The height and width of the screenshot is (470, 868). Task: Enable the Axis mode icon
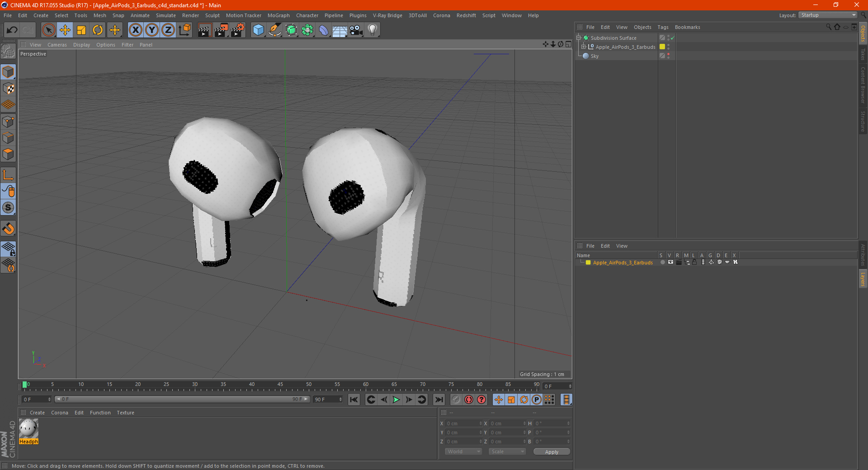pos(8,175)
